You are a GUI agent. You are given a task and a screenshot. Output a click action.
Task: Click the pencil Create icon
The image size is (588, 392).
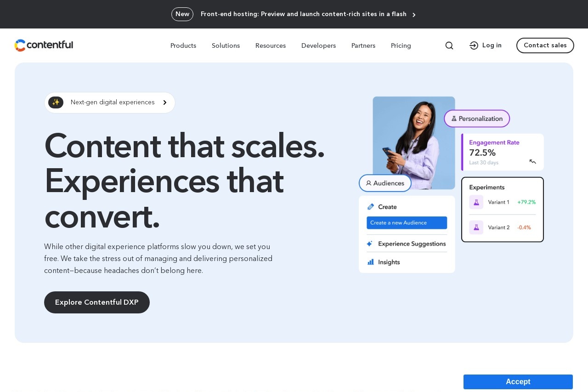tap(371, 207)
